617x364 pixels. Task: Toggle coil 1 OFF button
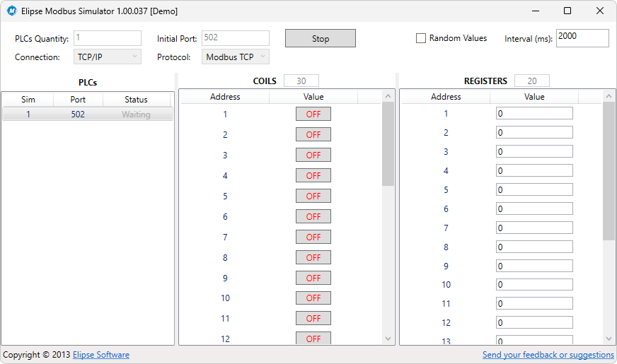pos(313,114)
